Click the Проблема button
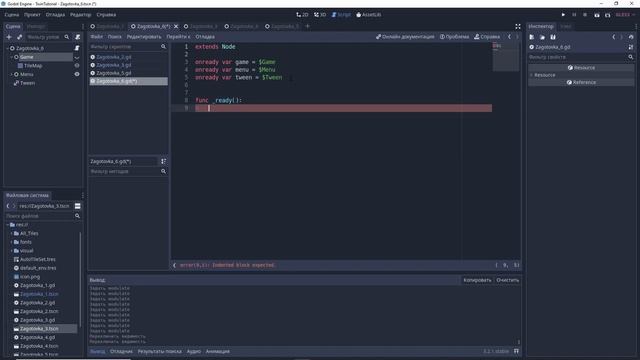The height and width of the screenshot is (360, 640). [454, 37]
